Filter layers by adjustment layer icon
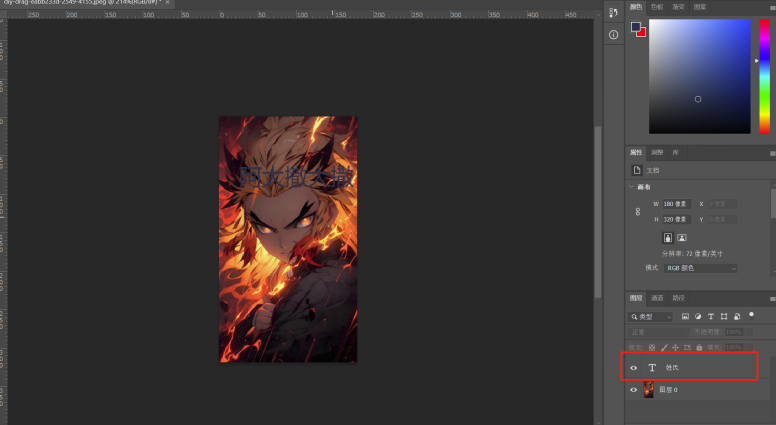The image size is (776, 425). [x=698, y=317]
